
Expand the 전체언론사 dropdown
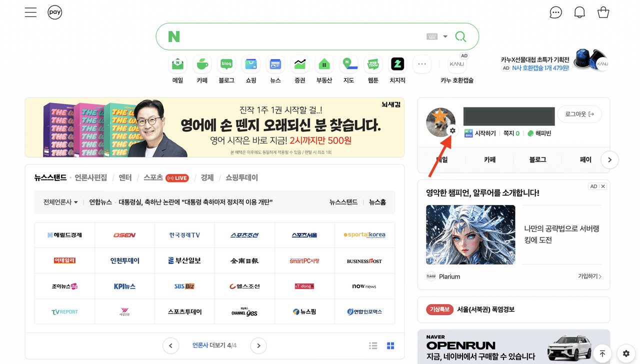coord(60,202)
